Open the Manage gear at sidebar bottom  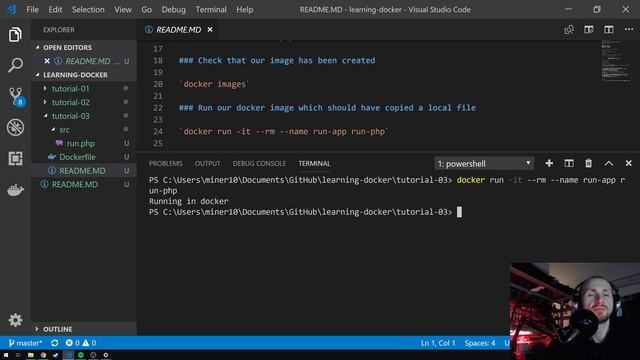[x=15, y=320]
